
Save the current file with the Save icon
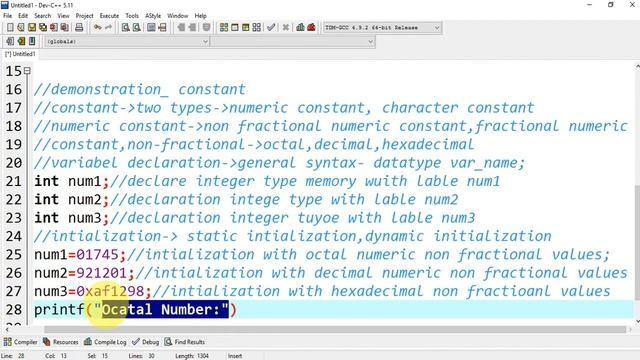click(x=32, y=27)
